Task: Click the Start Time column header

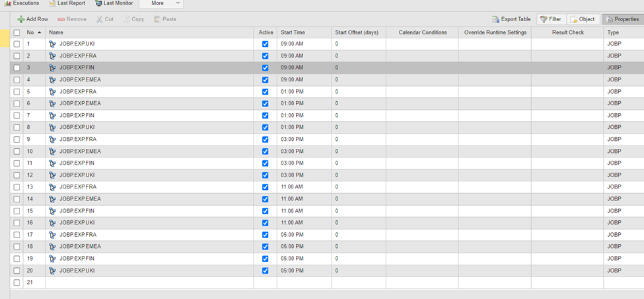Action: 293,32
